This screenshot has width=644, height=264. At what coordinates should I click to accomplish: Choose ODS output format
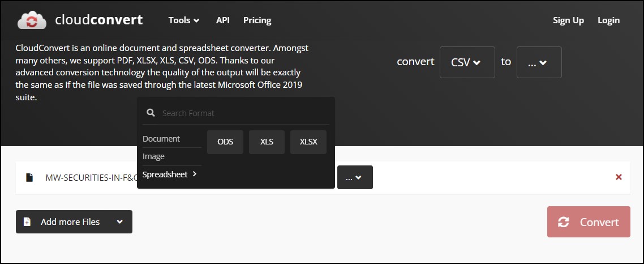[225, 142]
